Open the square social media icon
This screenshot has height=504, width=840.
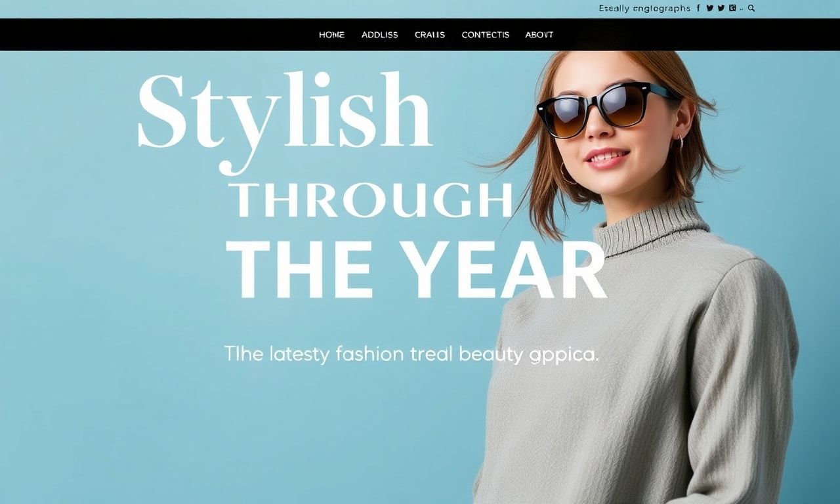732,8
